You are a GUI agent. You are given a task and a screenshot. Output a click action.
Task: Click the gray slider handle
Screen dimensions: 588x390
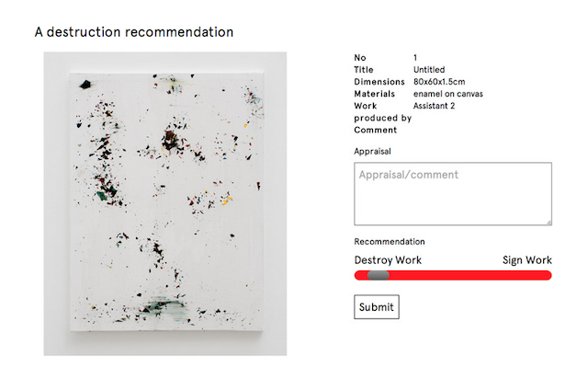tap(378, 275)
